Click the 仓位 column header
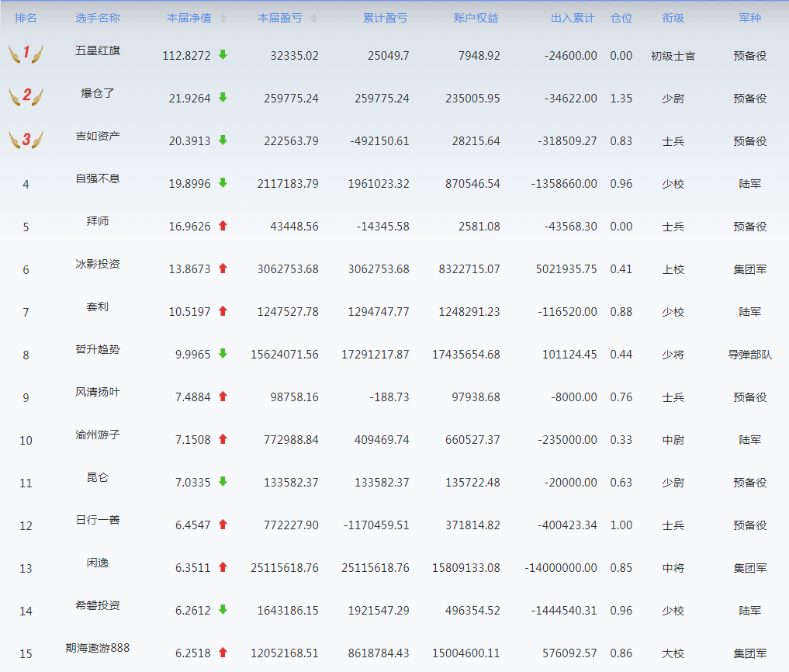The width and height of the screenshot is (789, 672). 621,18
